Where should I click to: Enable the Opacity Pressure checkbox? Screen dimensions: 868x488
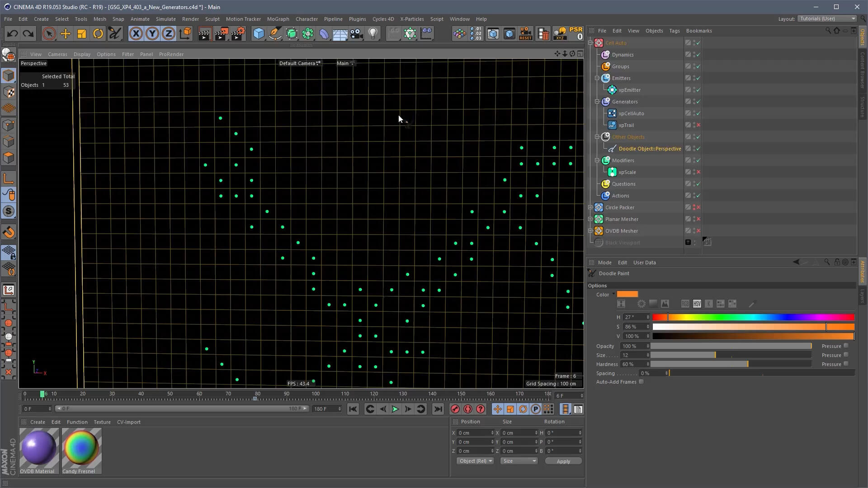[846, 346]
